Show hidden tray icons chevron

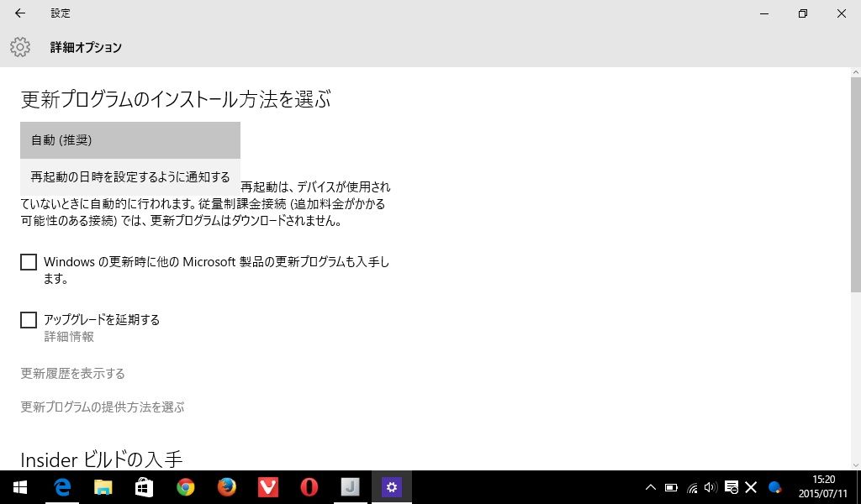(651, 487)
